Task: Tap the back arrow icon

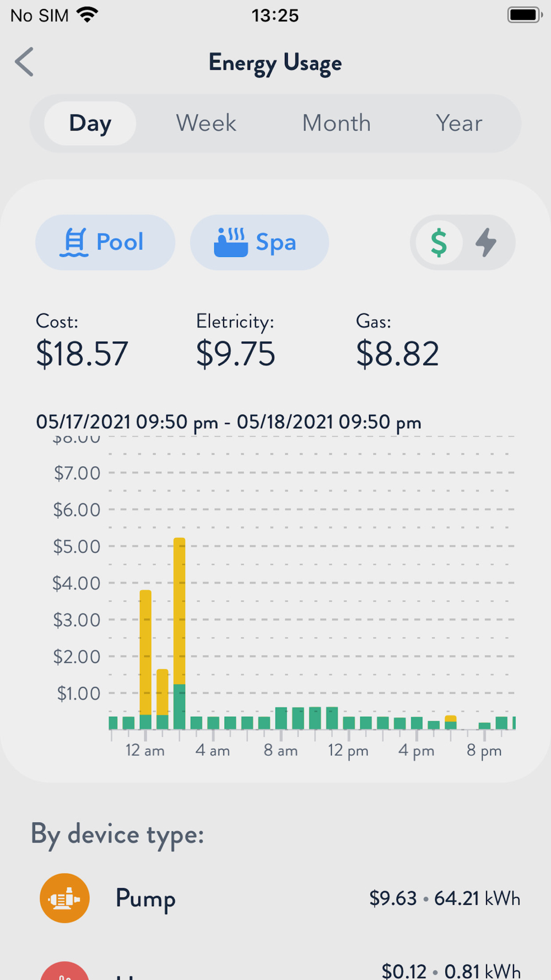Action: (x=25, y=62)
